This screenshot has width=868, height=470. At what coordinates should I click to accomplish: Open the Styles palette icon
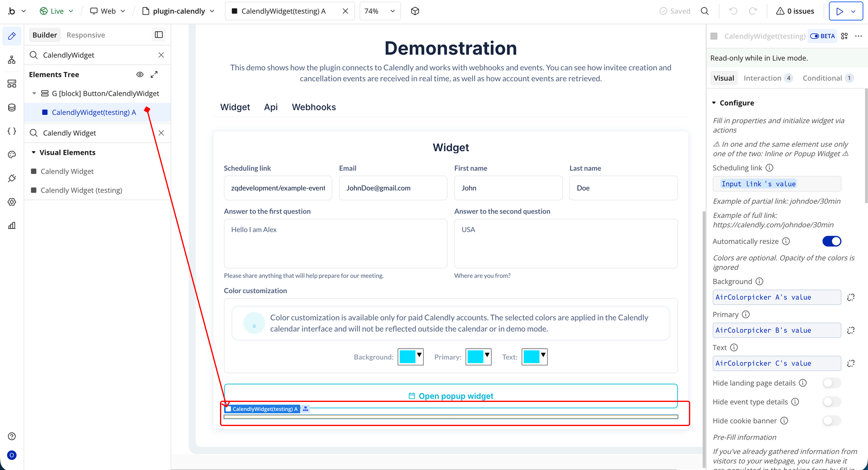tap(11, 155)
